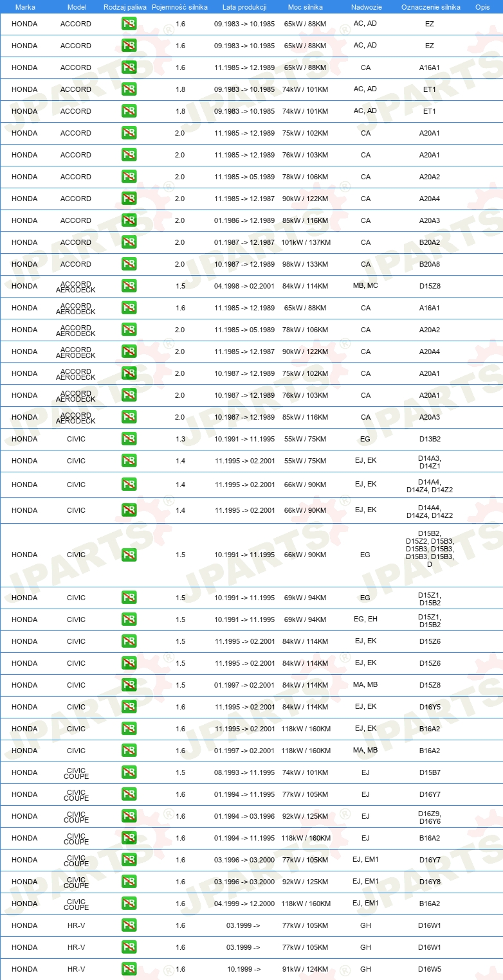
Task: Click the 10.1991 -> 11.1995 cell in Civic 1.3 row
Action: [244, 439]
